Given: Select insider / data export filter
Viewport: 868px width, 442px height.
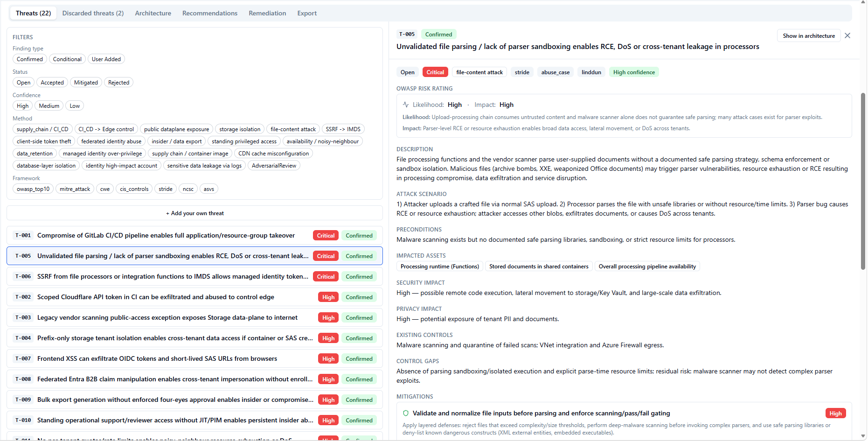Looking at the screenshot, I should (x=177, y=141).
